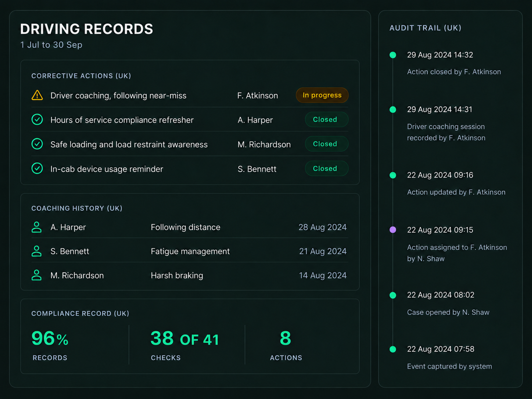
Task: Click assignee F. Atkinson in corrective actions
Action: click(x=258, y=96)
